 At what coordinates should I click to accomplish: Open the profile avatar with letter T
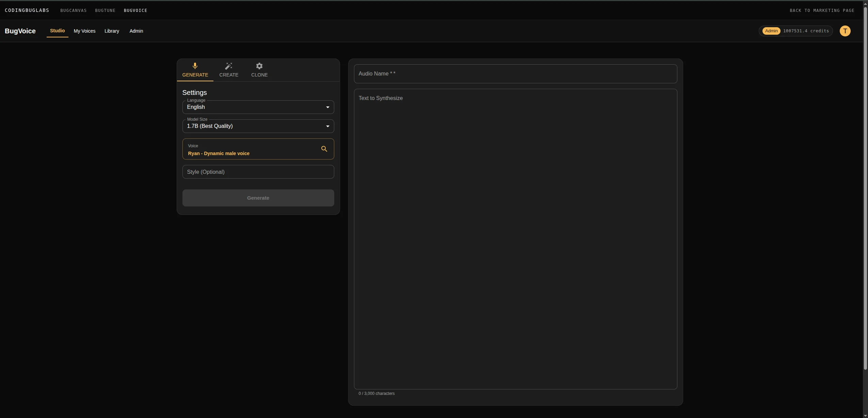pyautogui.click(x=845, y=31)
